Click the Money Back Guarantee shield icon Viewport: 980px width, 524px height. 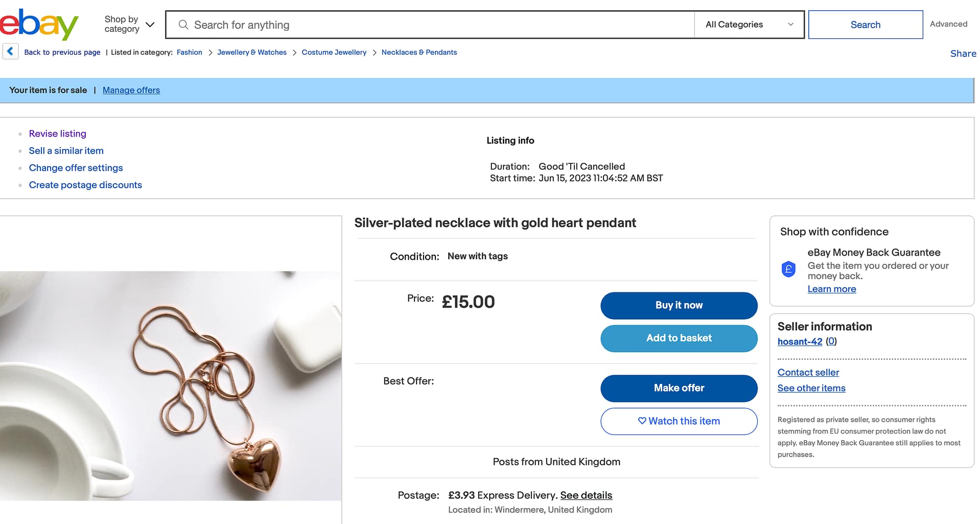(788, 269)
